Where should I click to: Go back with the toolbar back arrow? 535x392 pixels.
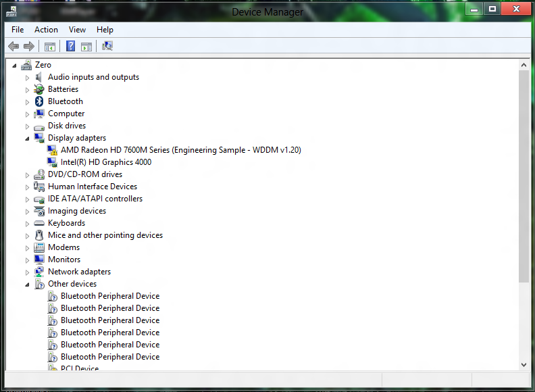pyautogui.click(x=14, y=46)
